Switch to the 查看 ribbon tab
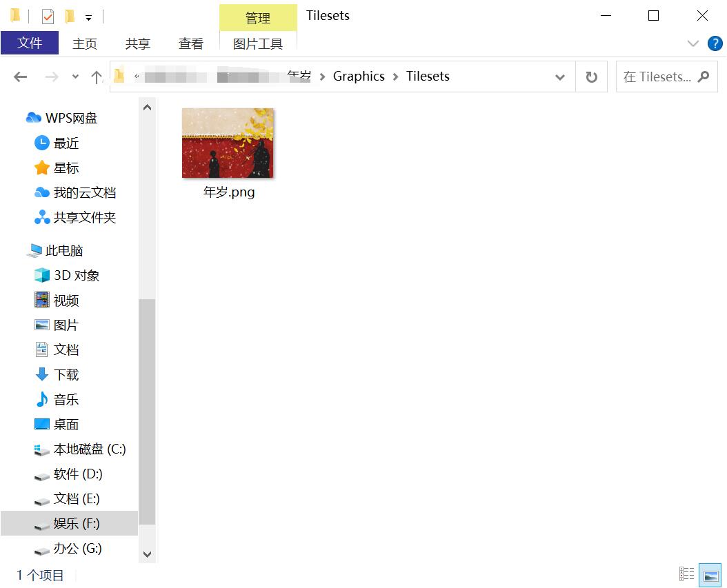Screen dimensions: 727x588 pyautogui.click(x=191, y=43)
